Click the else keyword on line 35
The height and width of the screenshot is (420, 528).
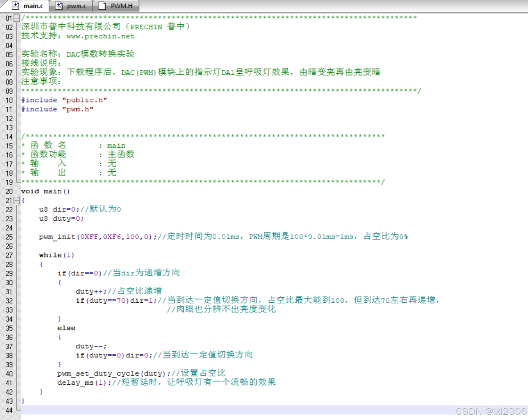pyautogui.click(x=66, y=328)
